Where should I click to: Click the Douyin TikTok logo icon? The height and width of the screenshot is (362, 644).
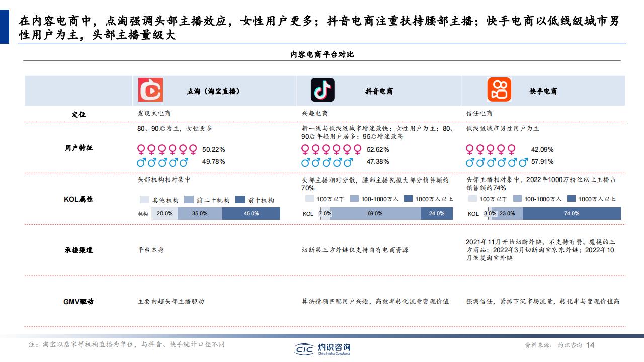pyautogui.click(x=323, y=90)
